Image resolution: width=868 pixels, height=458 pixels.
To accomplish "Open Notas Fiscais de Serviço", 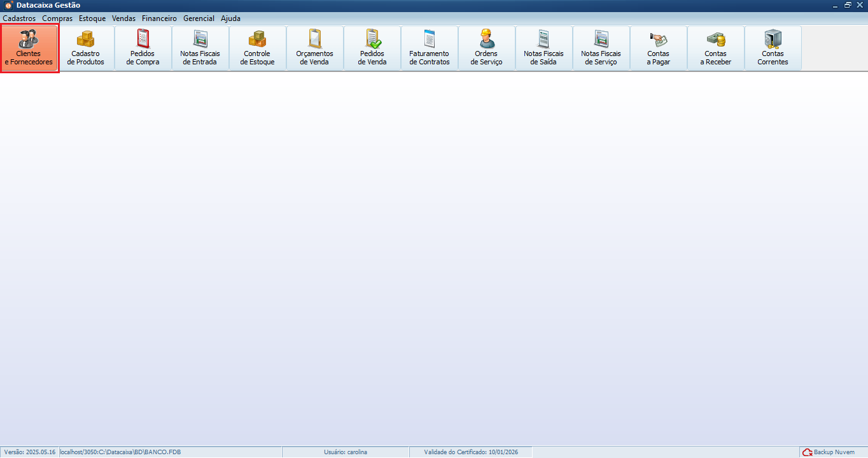I will pyautogui.click(x=601, y=48).
